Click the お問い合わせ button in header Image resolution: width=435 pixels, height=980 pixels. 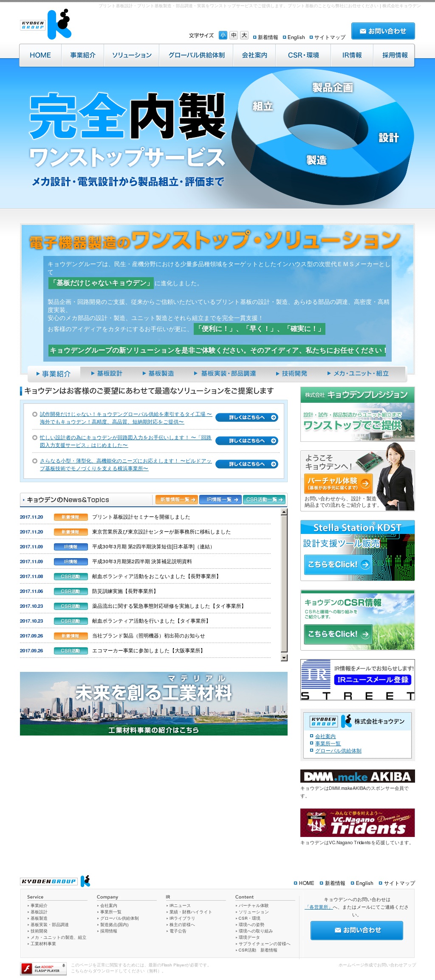coord(383,31)
